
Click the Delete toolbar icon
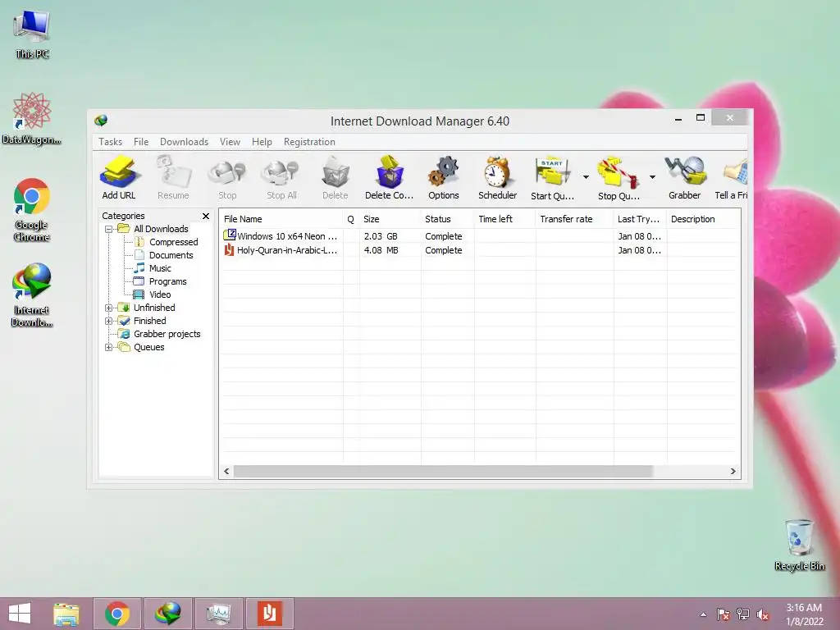336,178
